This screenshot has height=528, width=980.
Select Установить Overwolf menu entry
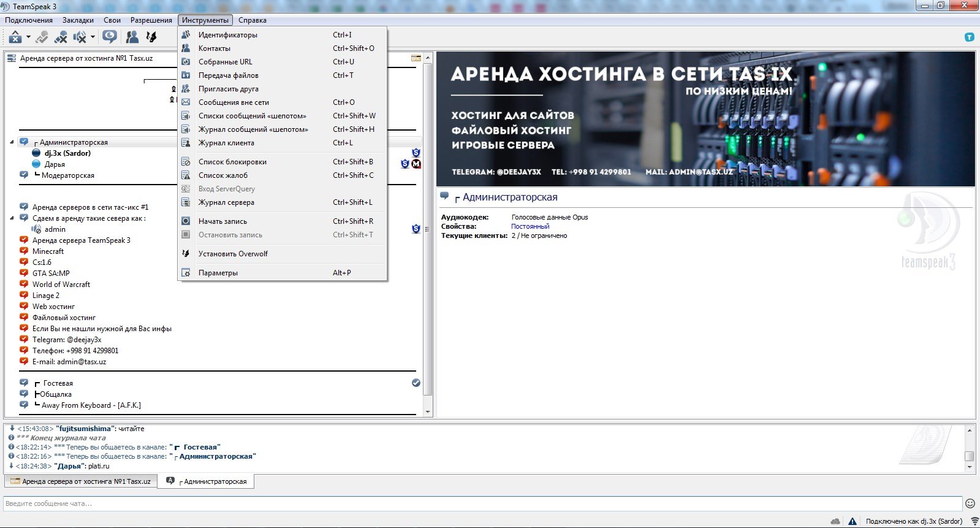pyautogui.click(x=283, y=254)
